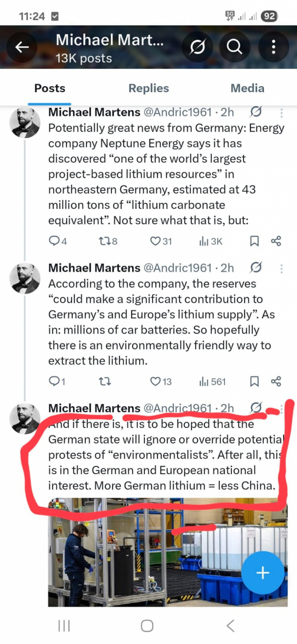Reply to the first post with 4 comments
Image resolution: width=297 pixels, height=644 pixels.
54,241
